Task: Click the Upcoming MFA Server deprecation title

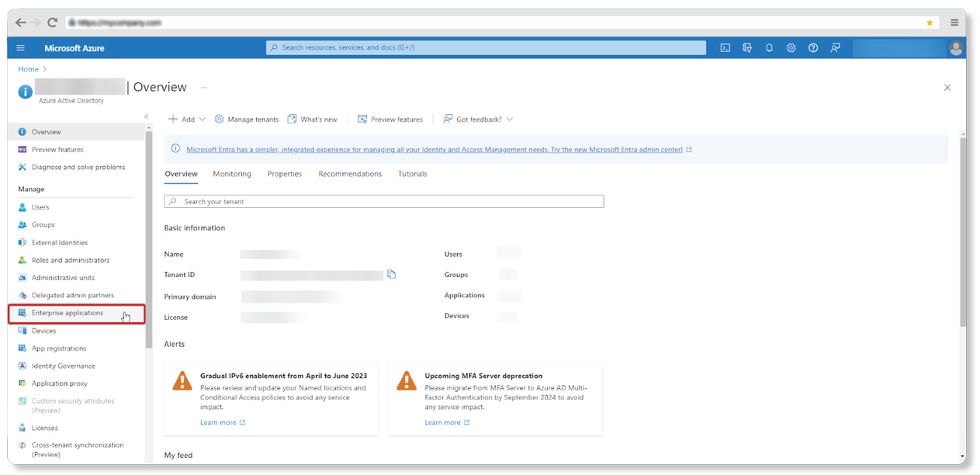Action: click(x=483, y=376)
